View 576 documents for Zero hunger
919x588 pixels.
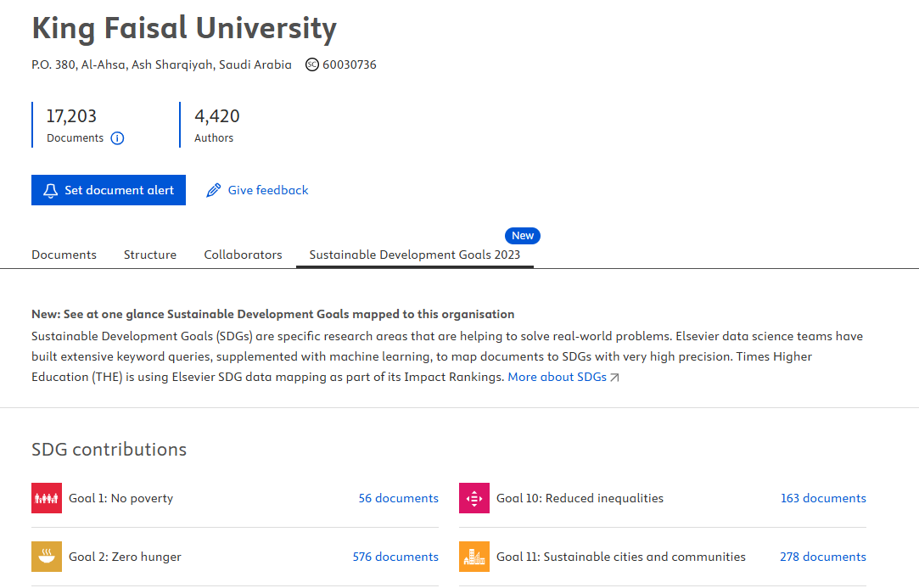point(395,557)
